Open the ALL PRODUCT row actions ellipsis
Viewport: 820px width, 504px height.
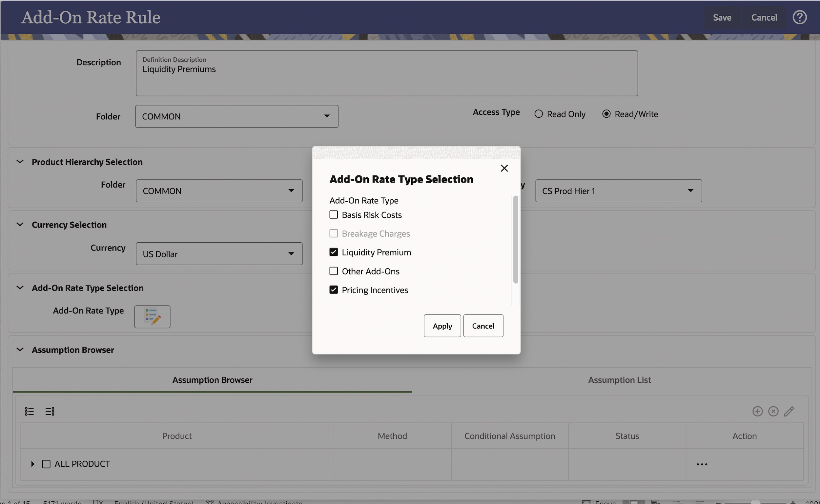coord(702,464)
